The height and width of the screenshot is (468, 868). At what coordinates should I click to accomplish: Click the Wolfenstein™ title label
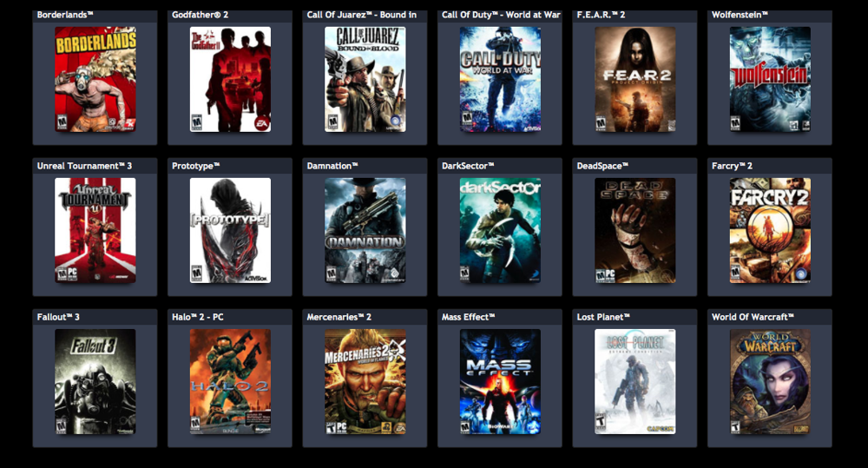(x=740, y=15)
